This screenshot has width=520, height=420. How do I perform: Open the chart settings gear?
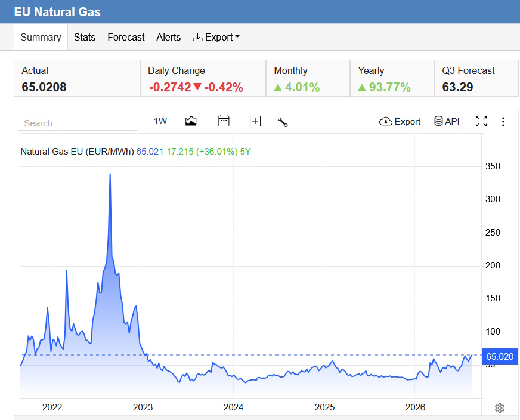coord(500,407)
